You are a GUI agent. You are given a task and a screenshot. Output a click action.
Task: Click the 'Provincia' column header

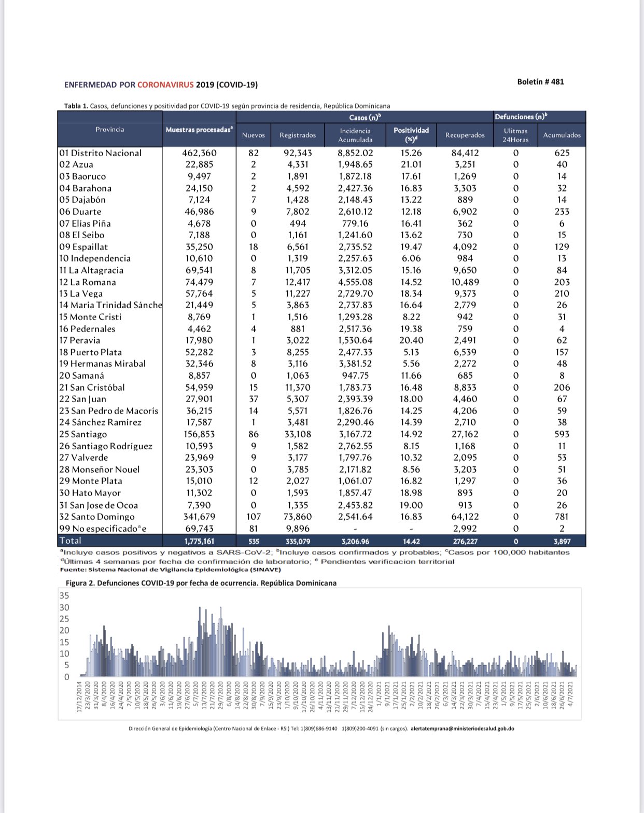[x=109, y=129]
